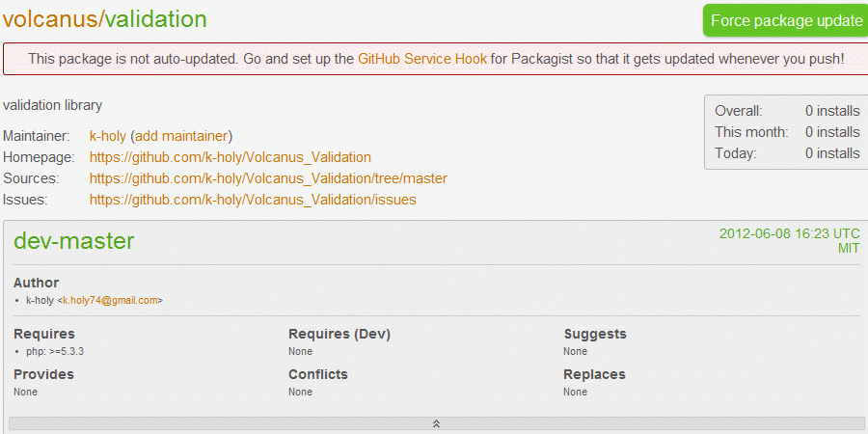Click the Overall installs statistic
Viewport: 868px width, 434px height.
(787, 111)
